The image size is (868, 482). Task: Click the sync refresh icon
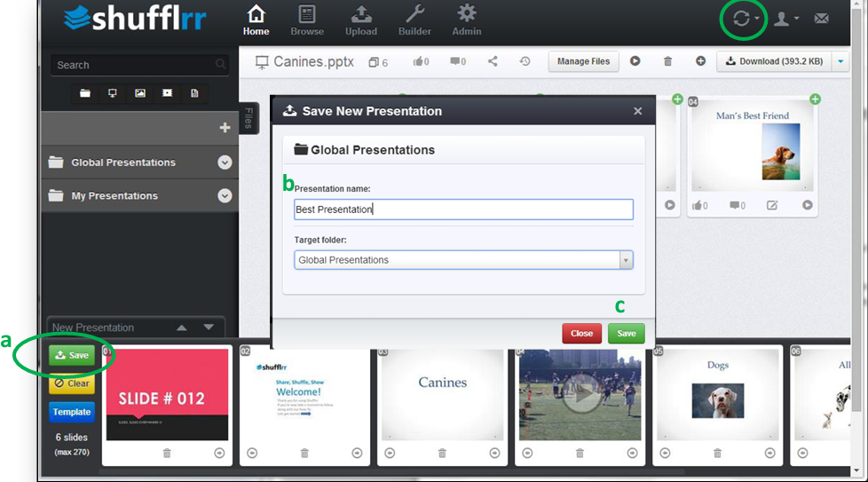[741, 19]
